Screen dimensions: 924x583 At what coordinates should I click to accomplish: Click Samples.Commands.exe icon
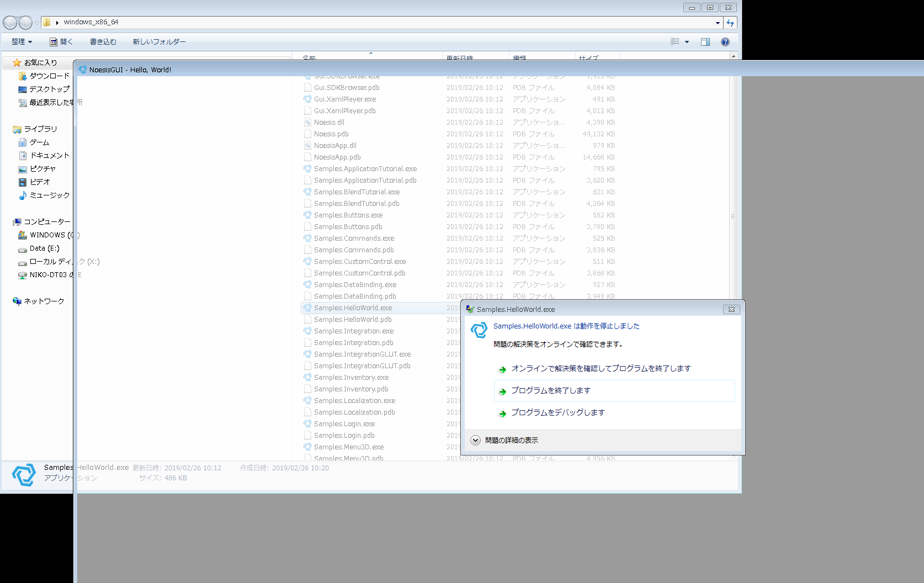(307, 239)
